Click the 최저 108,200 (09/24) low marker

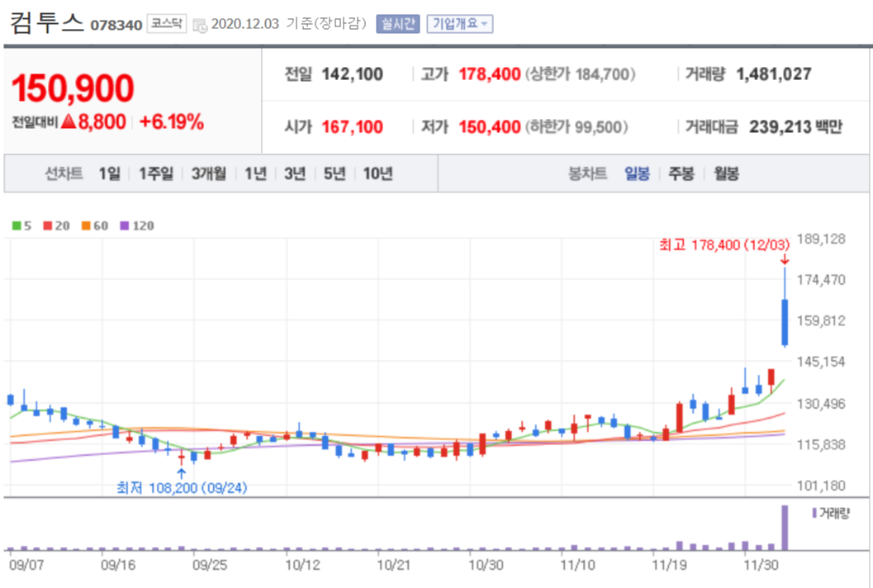tap(182, 488)
